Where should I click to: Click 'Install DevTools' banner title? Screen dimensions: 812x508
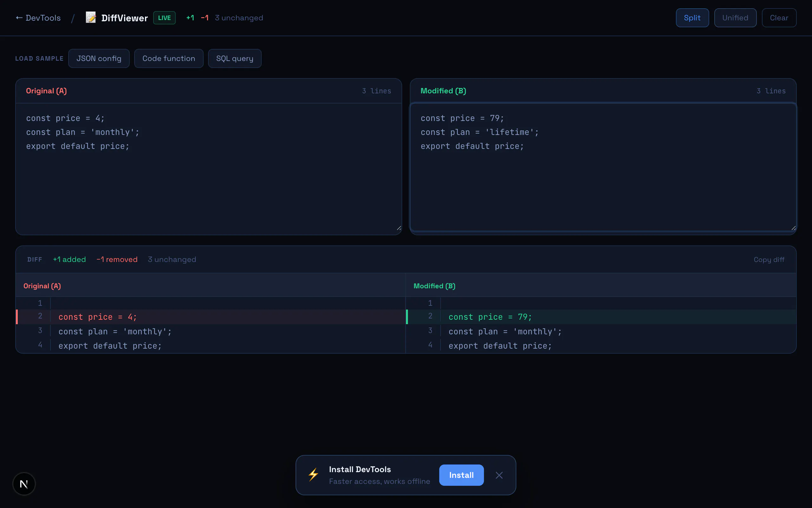click(360, 469)
